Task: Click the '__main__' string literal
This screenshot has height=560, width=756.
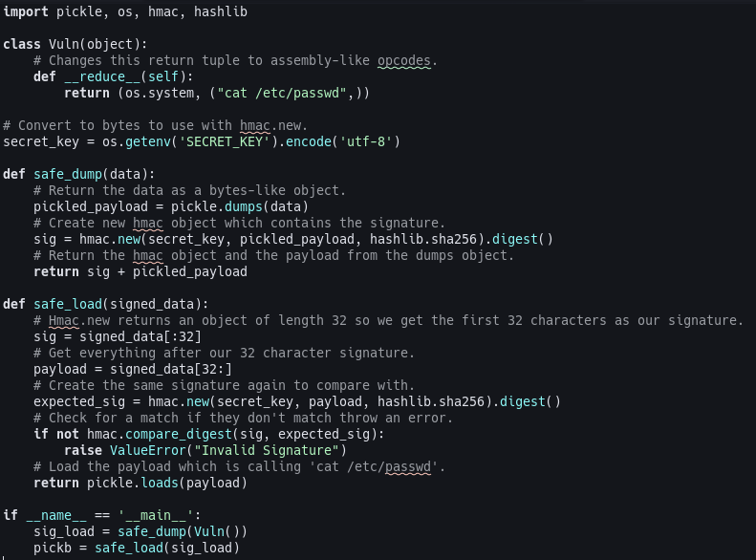Action: click(155, 516)
